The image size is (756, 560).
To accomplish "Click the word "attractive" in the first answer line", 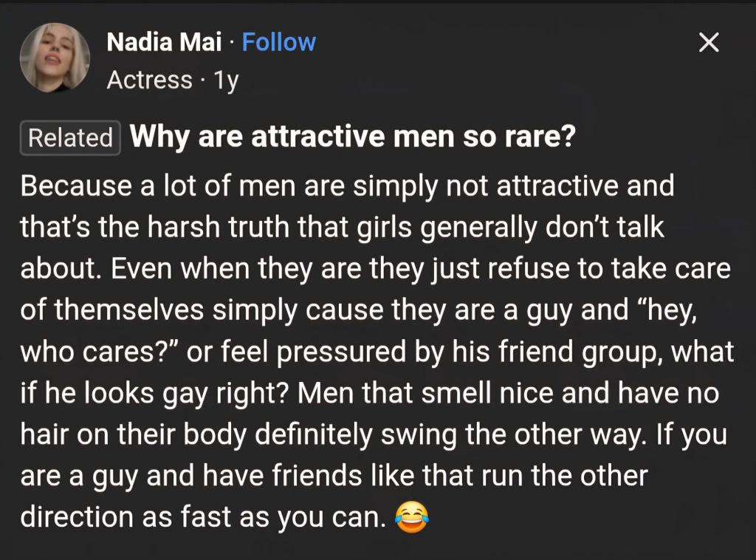I will coord(557,185).
